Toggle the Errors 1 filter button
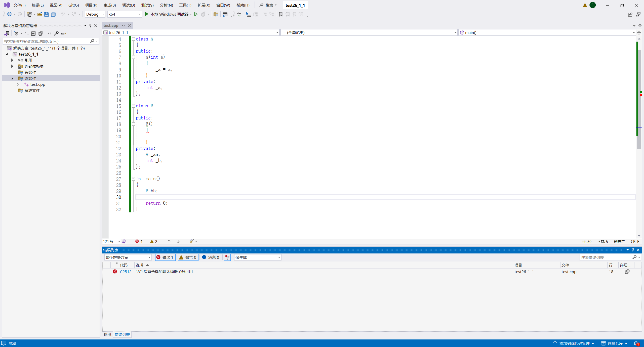The image size is (644, 347). (165, 257)
